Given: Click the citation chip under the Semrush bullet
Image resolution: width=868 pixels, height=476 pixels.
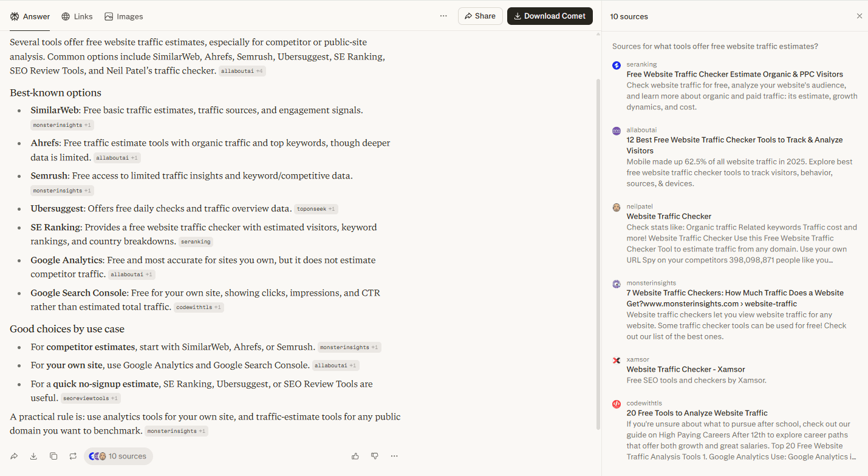Looking at the screenshot, I should click(63, 191).
